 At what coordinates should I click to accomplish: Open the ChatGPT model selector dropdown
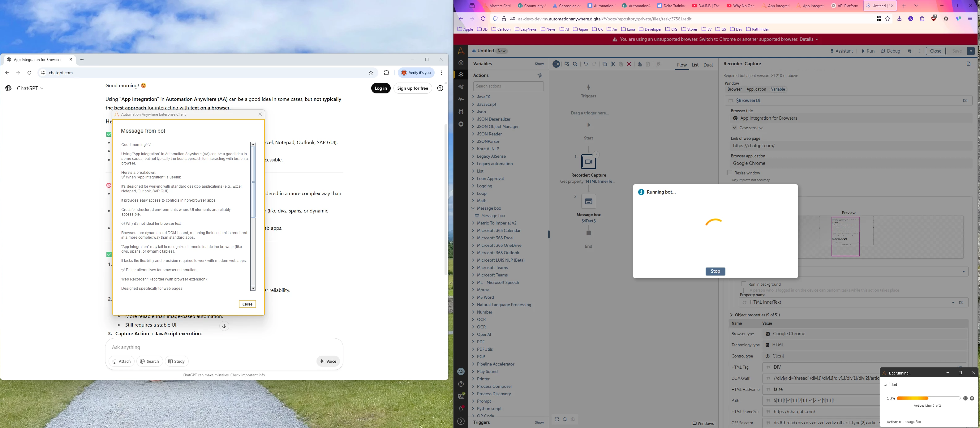tap(30, 88)
